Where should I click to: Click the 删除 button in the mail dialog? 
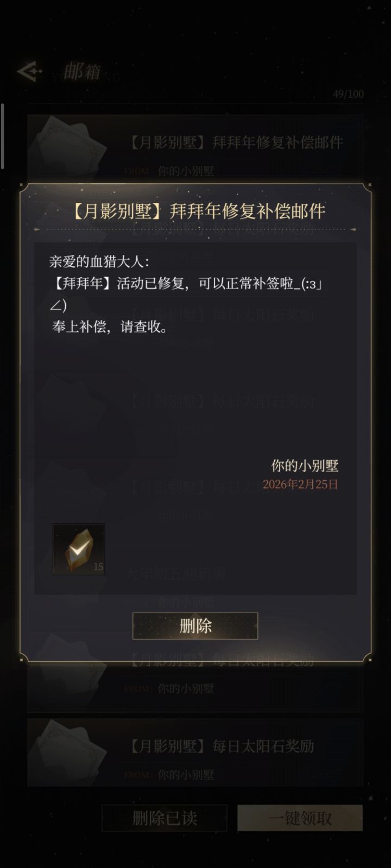tap(195, 626)
